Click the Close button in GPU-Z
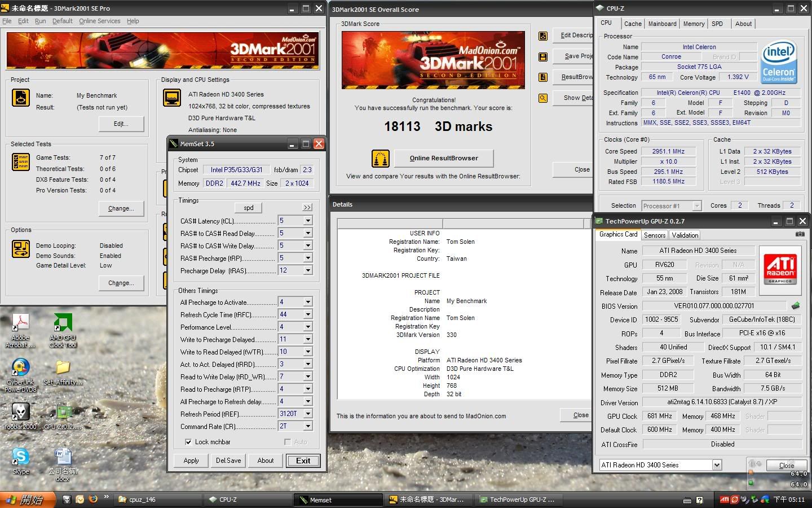The height and width of the screenshot is (508, 812). pos(786,465)
